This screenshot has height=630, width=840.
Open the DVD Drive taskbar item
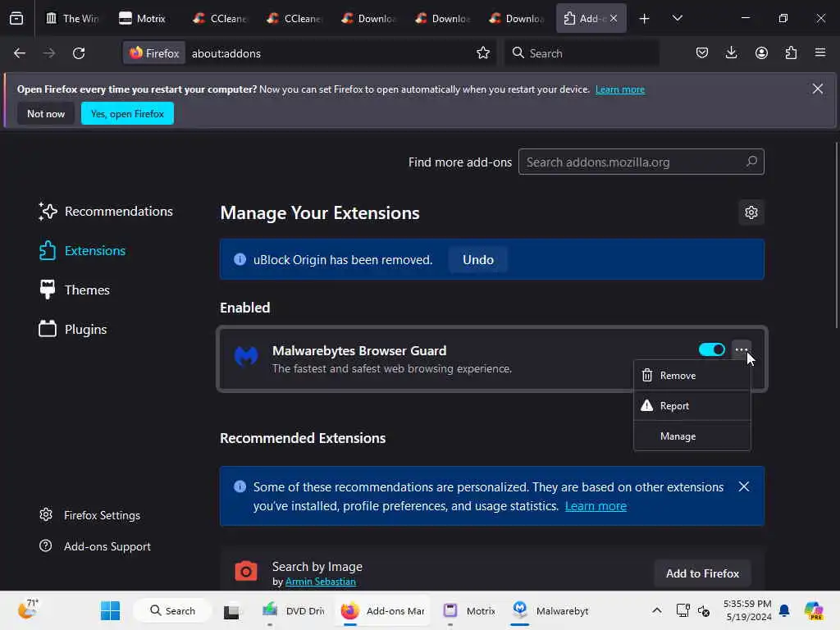click(294, 610)
